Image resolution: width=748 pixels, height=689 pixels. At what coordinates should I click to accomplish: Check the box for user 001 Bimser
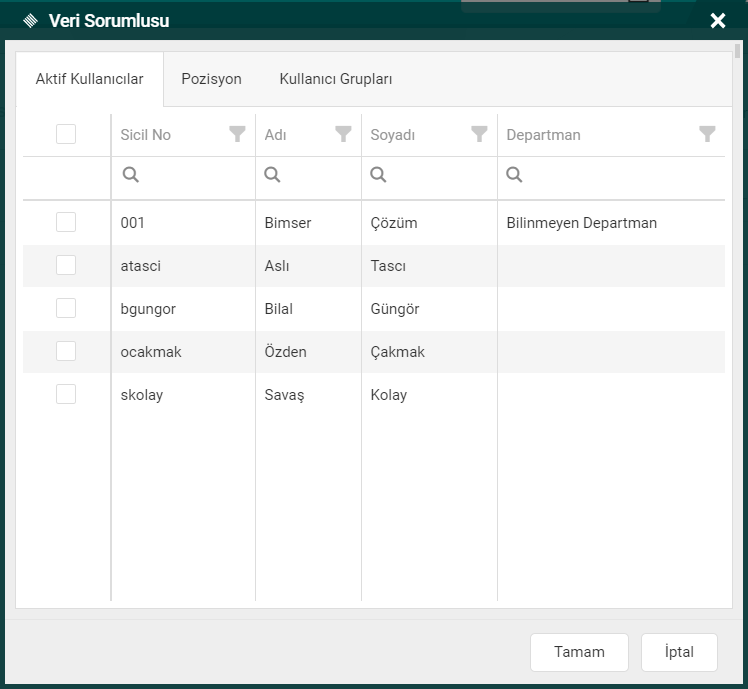click(x=66, y=222)
